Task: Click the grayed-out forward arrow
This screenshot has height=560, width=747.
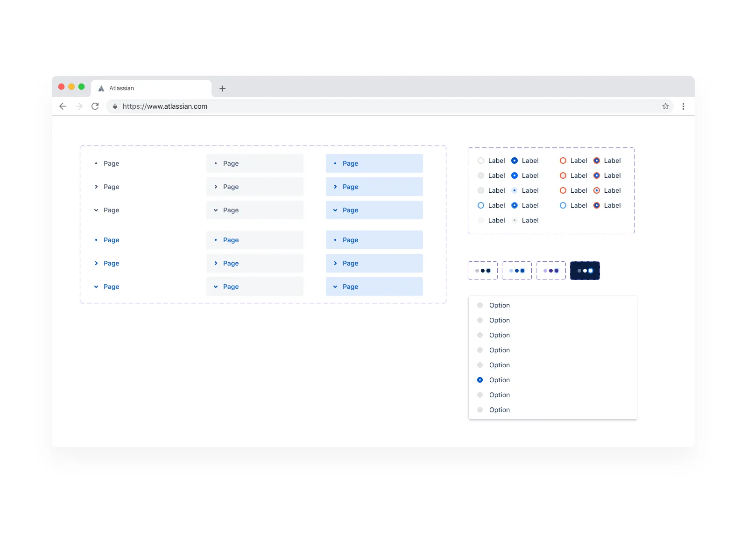Action: click(79, 106)
